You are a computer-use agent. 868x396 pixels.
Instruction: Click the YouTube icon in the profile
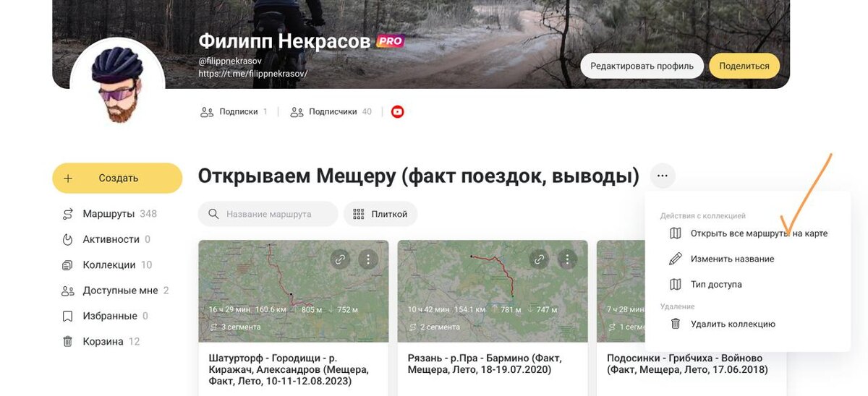(397, 112)
